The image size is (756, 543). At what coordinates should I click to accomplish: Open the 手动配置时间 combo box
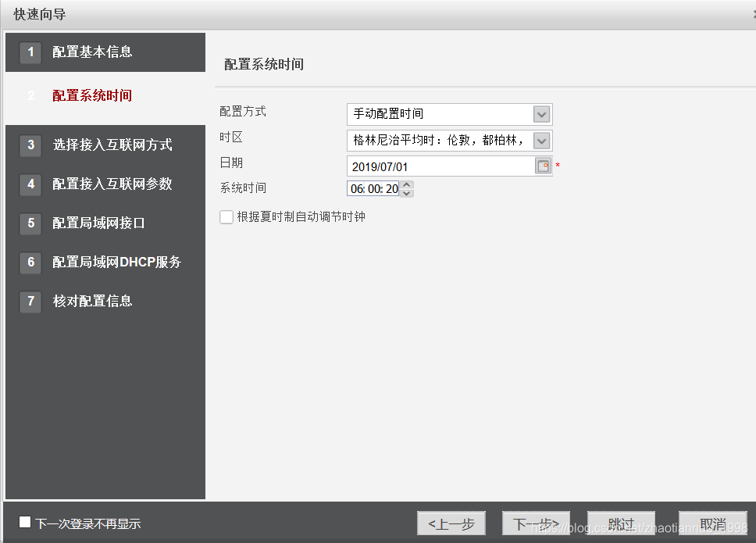pyautogui.click(x=449, y=114)
